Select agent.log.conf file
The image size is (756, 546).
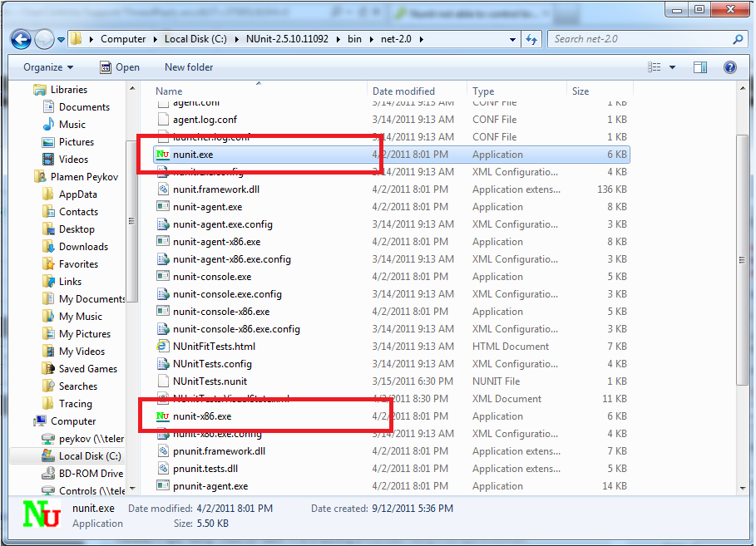pyautogui.click(x=205, y=120)
